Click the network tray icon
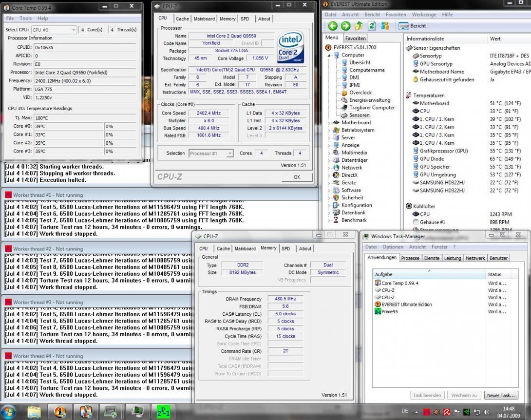The width and height of the screenshot is (531, 420). pyautogui.click(x=476, y=412)
